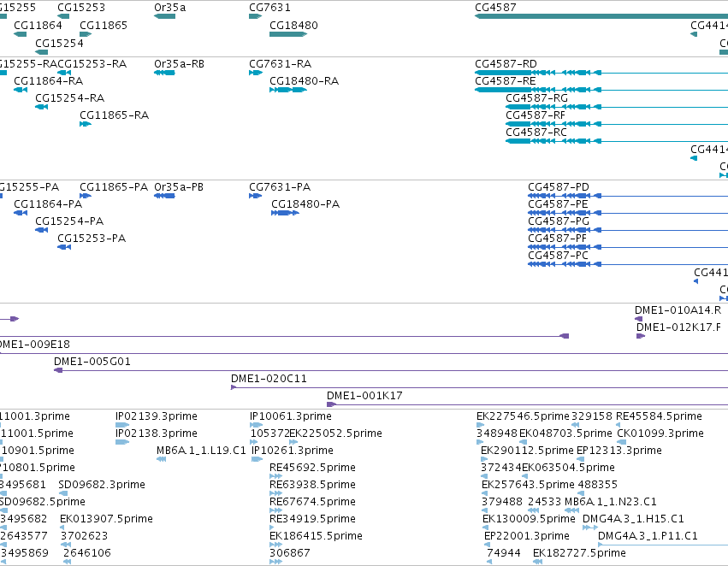Select the CG7631 gene label

(x=269, y=8)
